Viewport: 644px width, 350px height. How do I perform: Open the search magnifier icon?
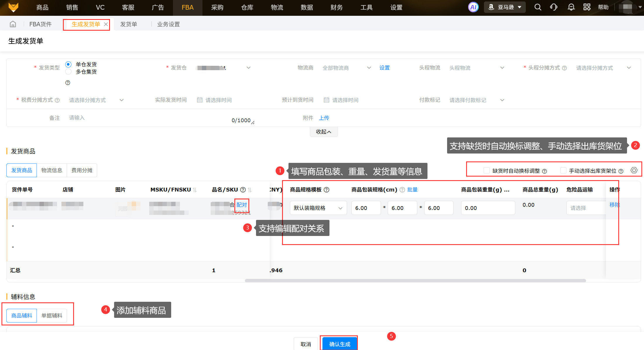[537, 7]
